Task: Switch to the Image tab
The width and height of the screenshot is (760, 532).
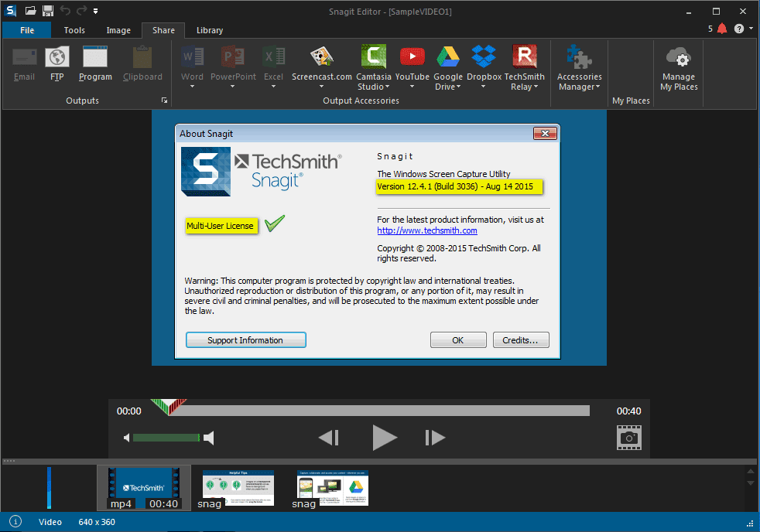Action: [x=118, y=30]
